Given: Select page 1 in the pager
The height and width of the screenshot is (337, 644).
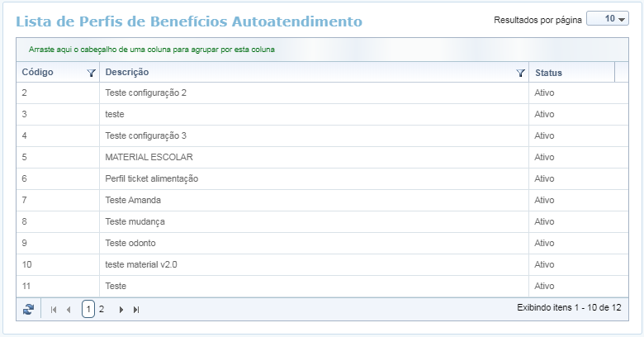Looking at the screenshot, I should pos(88,309).
